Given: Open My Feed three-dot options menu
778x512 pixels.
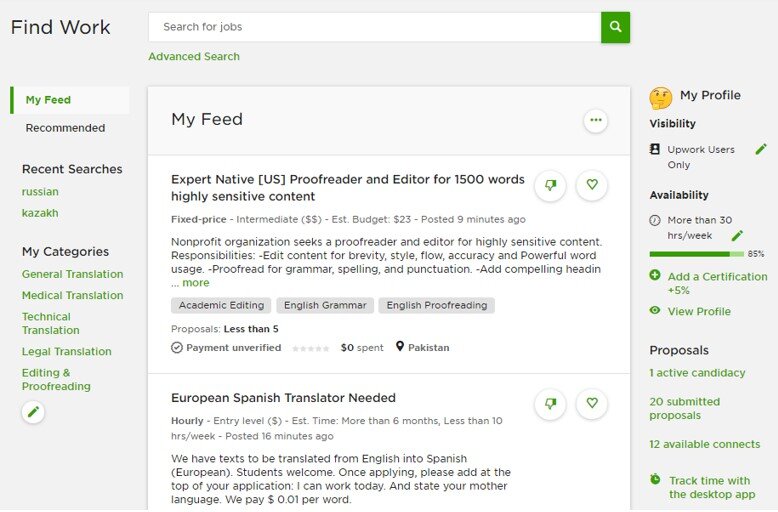Looking at the screenshot, I should [x=595, y=121].
